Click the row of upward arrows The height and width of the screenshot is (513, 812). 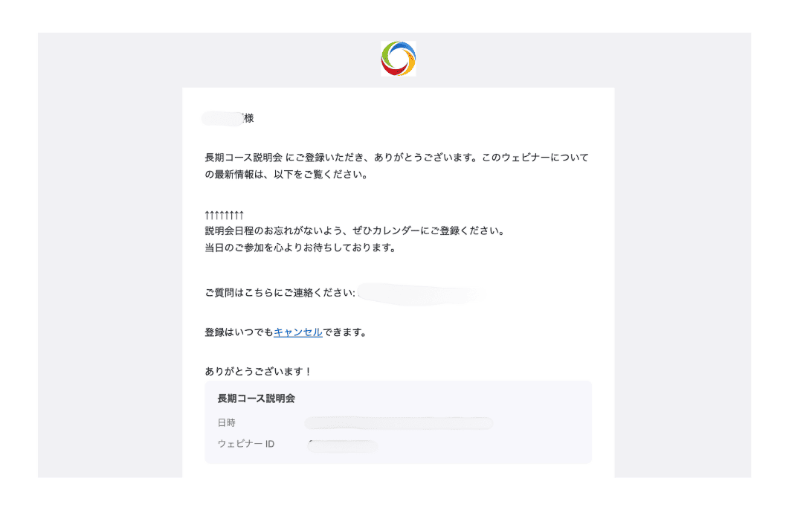tap(225, 216)
